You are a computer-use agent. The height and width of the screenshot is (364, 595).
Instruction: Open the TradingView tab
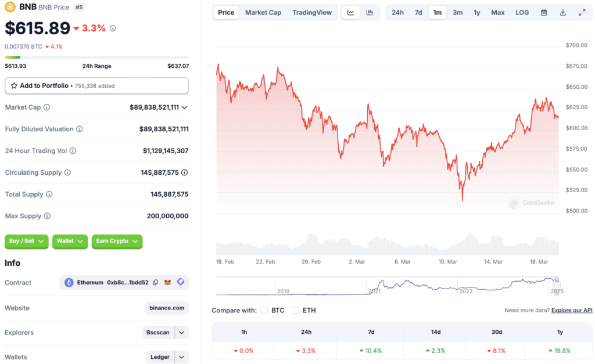pos(312,12)
